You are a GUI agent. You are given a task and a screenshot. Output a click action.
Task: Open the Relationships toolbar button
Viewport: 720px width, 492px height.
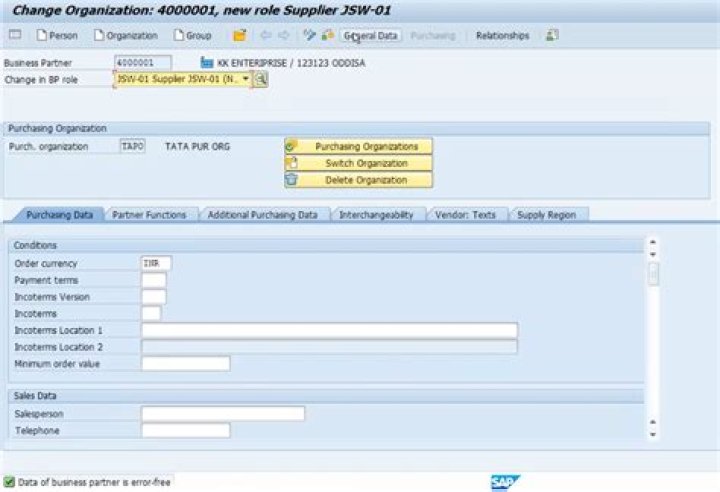tap(502, 36)
